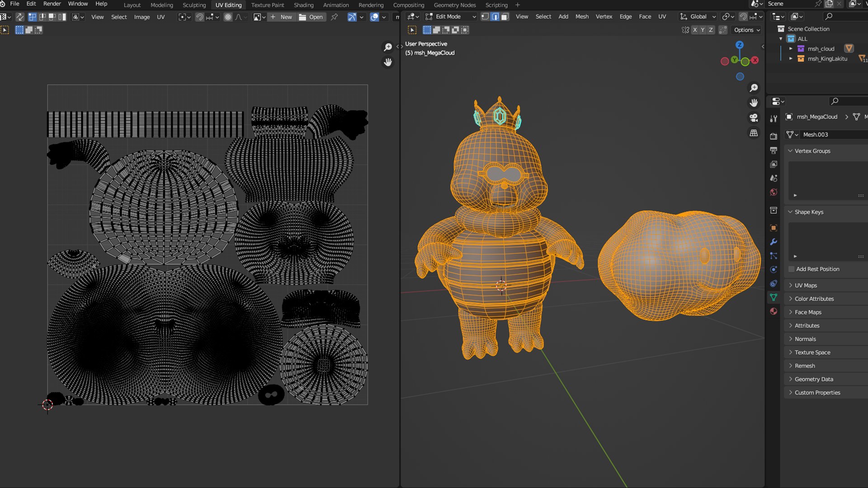Select the X axis in viewport gizmo
Screen dimensions: 868x488
click(755, 60)
